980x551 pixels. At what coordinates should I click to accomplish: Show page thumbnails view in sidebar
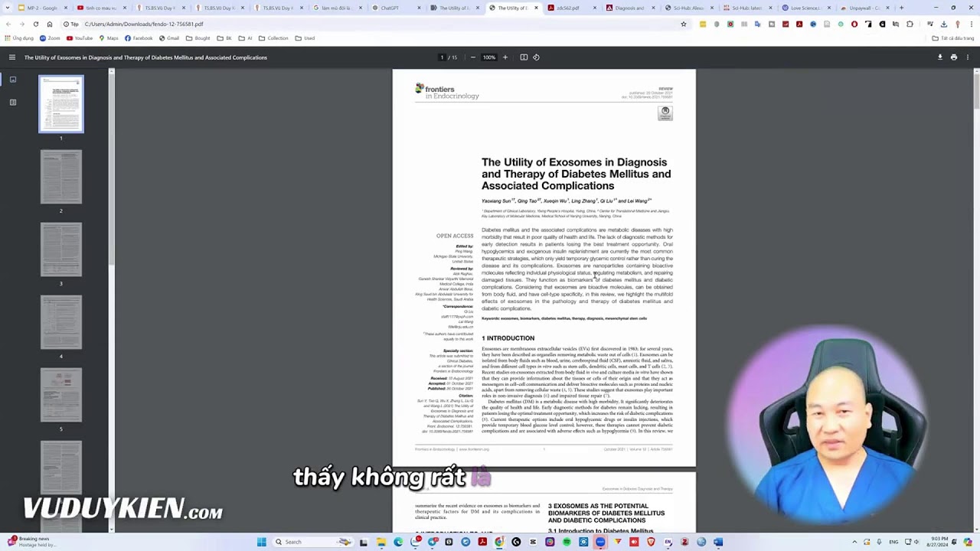point(13,80)
